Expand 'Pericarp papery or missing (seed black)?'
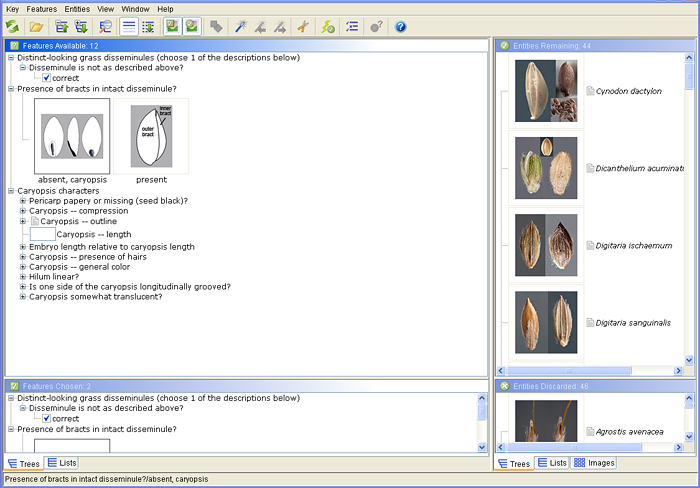700x488 pixels. [23, 201]
